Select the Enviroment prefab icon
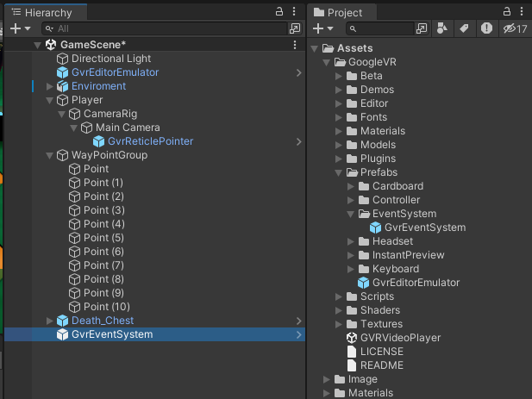 pyautogui.click(x=62, y=86)
